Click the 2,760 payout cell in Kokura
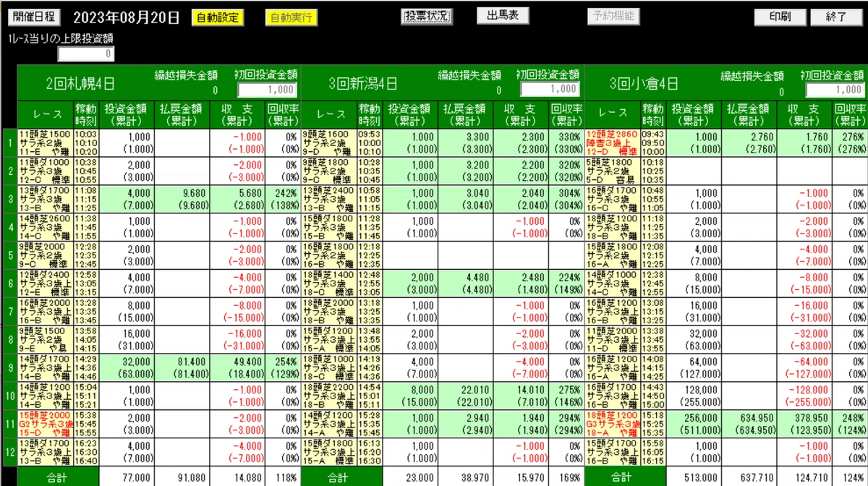 coord(749,142)
